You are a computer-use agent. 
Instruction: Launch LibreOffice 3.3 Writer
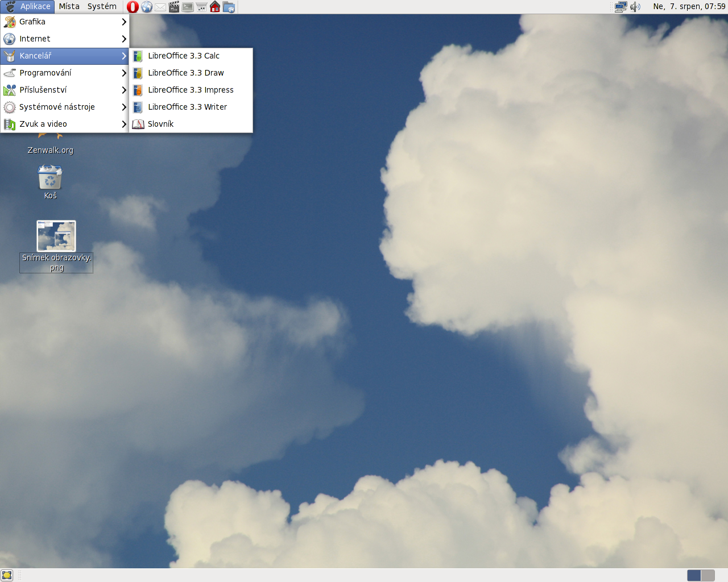pyautogui.click(x=191, y=107)
